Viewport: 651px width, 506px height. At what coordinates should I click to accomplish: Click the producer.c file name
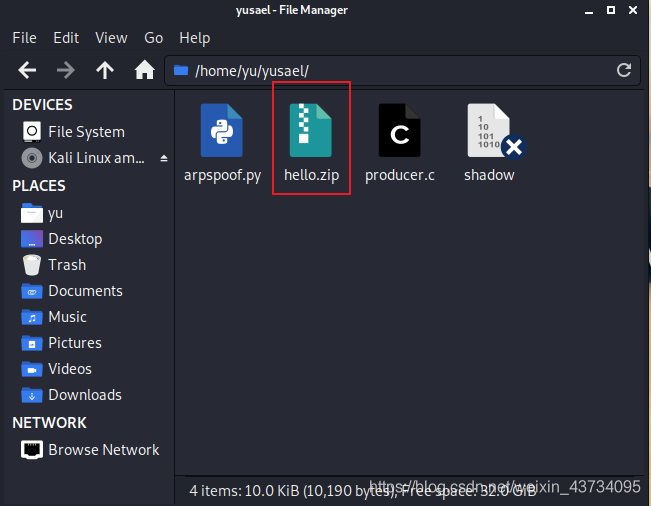pos(399,175)
